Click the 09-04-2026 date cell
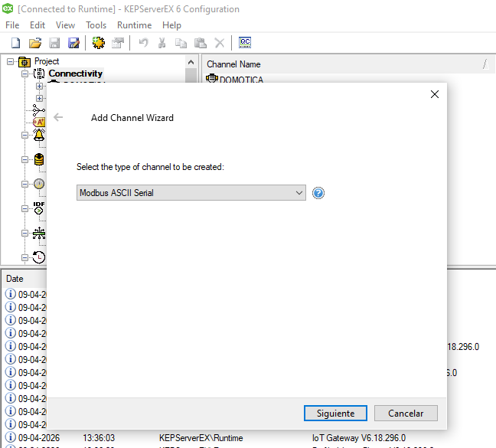 [x=39, y=438]
